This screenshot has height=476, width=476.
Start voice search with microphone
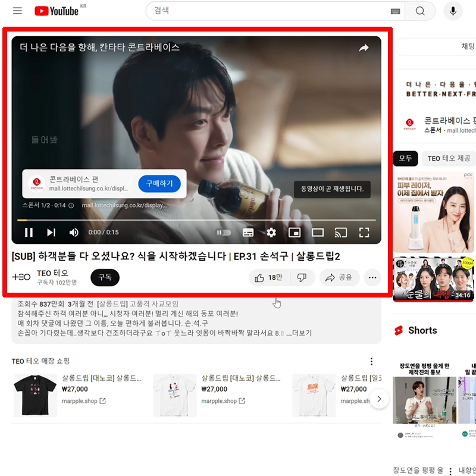click(x=453, y=11)
